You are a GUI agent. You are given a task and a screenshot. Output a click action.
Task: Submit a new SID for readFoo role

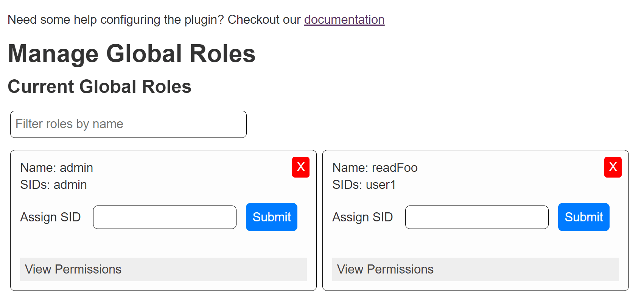point(583,217)
